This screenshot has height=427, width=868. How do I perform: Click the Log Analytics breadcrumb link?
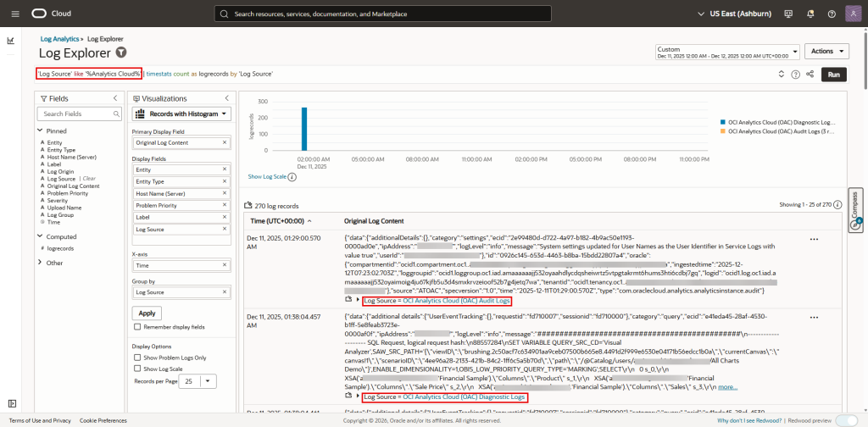click(x=59, y=39)
